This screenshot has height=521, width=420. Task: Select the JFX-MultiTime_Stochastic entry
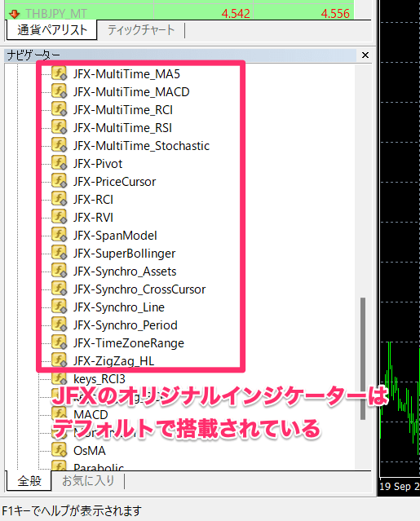pyautogui.click(x=141, y=145)
